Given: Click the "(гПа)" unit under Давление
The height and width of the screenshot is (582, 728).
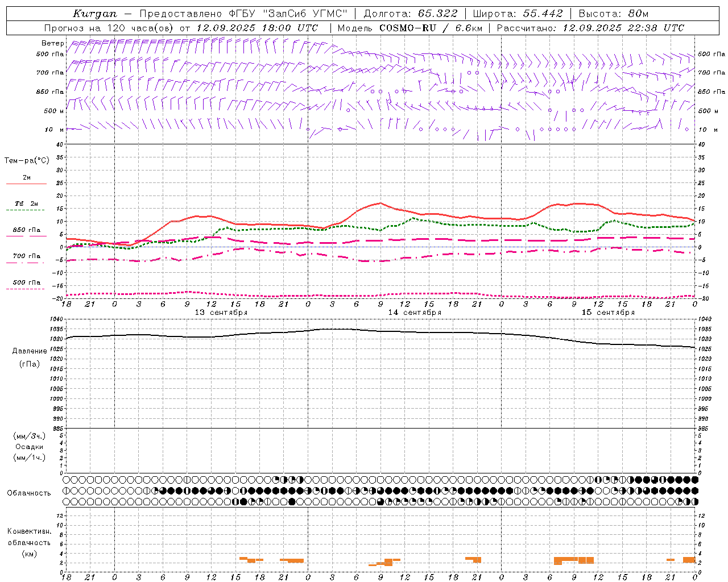Looking at the screenshot, I should (30, 364).
